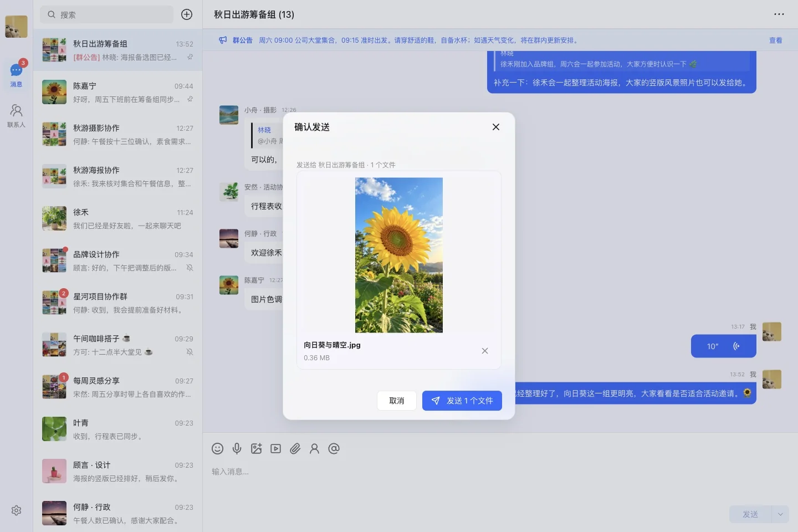Open the three-dot more menu of the group
The height and width of the screenshot is (532, 798).
point(779,14)
